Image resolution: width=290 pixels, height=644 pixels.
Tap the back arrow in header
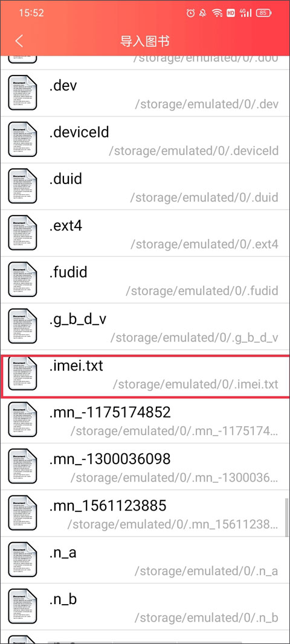tap(19, 41)
